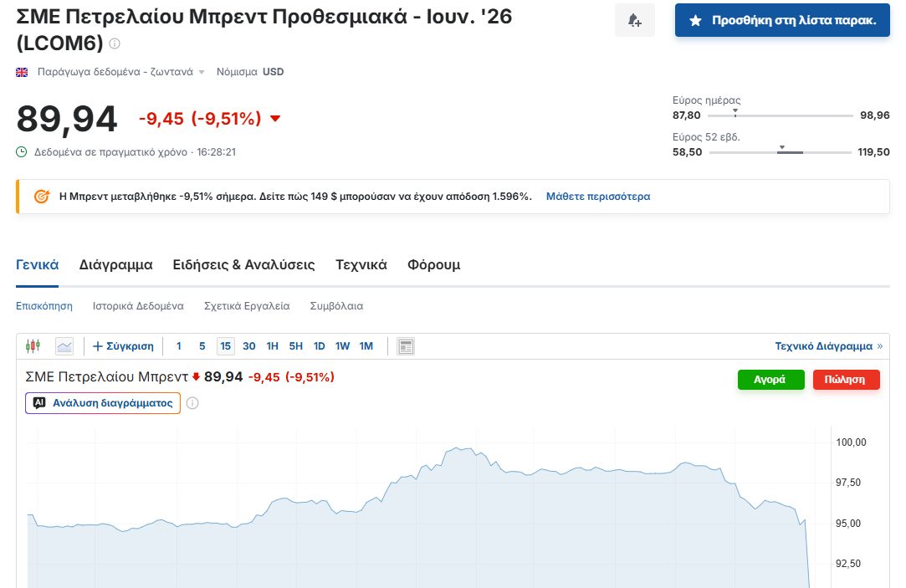Image resolution: width=906 pixels, height=588 pixels.
Task: Follow the Μάθετε περισσότερα link
Action: tap(597, 197)
